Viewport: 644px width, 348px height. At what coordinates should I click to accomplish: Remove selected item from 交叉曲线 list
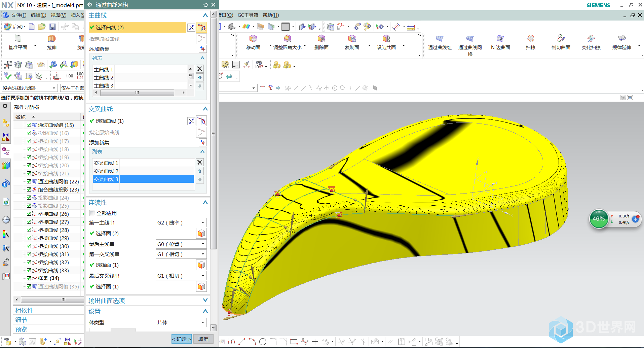click(x=200, y=162)
